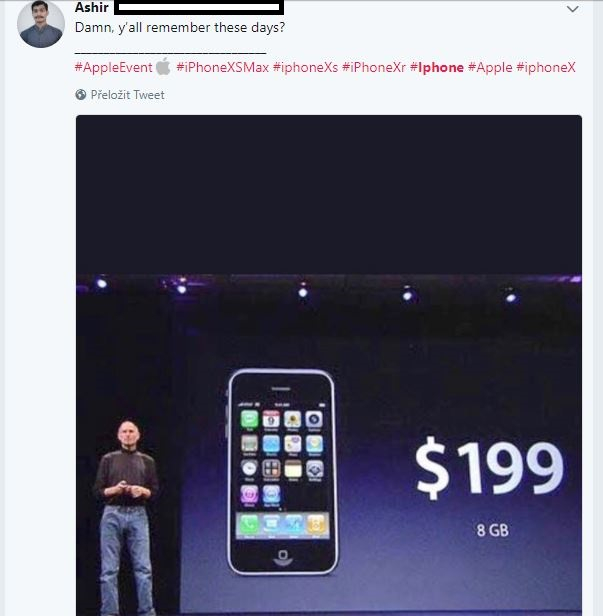Click the globe translate icon
The width and height of the screenshot is (603, 616).
coord(81,95)
